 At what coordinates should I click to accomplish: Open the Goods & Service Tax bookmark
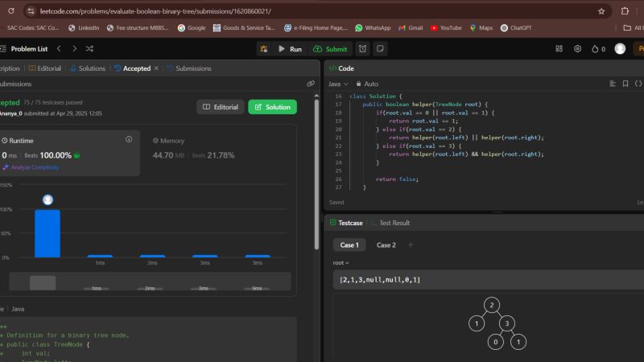tap(244, 28)
